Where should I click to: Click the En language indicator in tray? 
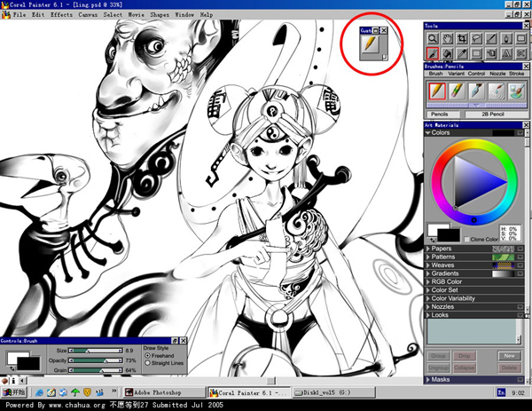(501, 392)
